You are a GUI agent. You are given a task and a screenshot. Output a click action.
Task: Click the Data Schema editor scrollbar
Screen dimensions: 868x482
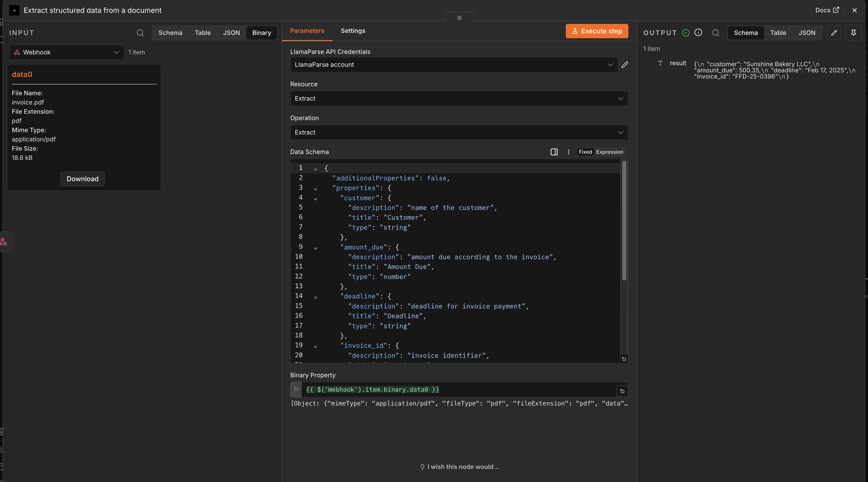pyautogui.click(x=624, y=221)
